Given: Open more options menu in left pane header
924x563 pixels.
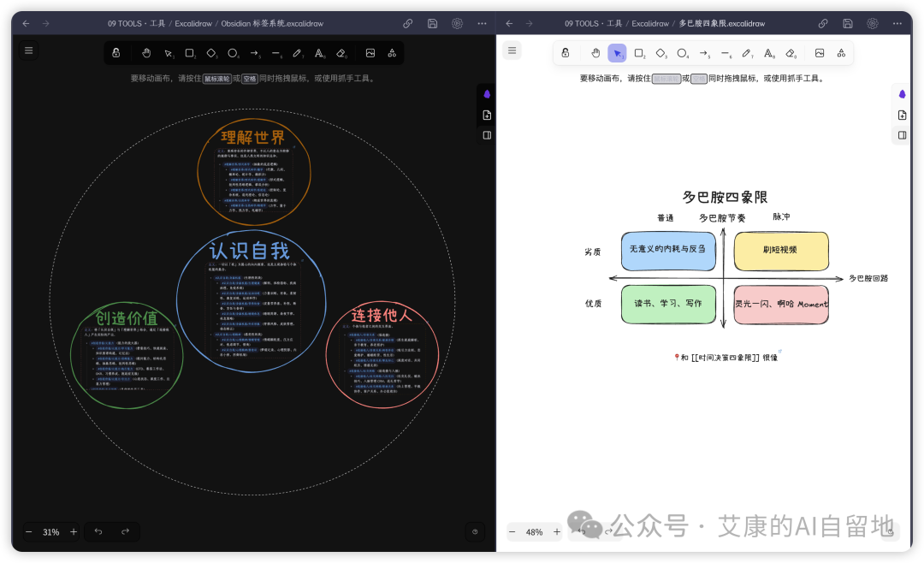Looking at the screenshot, I should pos(482,24).
